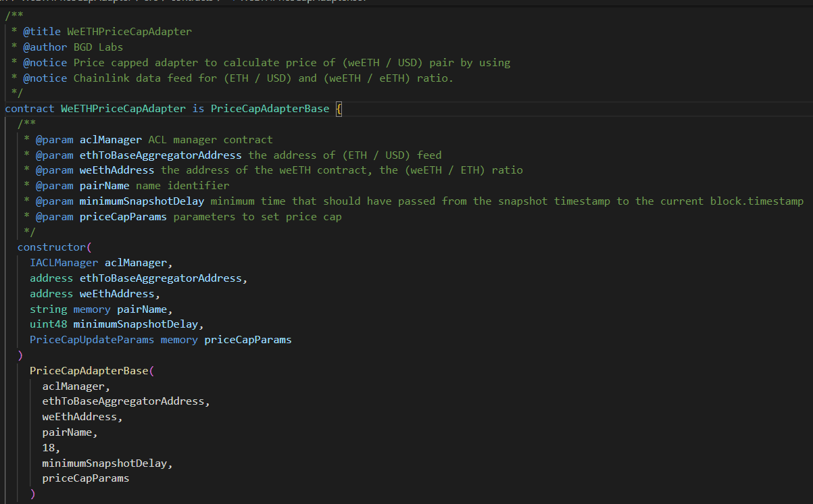Click the IACLManager type in constructor parameters

click(64, 263)
